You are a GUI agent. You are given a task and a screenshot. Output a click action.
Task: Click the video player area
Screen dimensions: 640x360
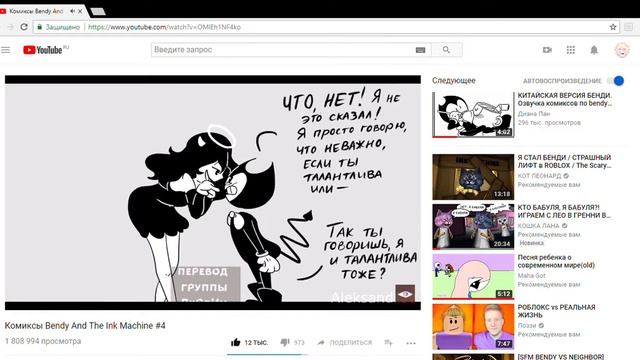coord(213,192)
